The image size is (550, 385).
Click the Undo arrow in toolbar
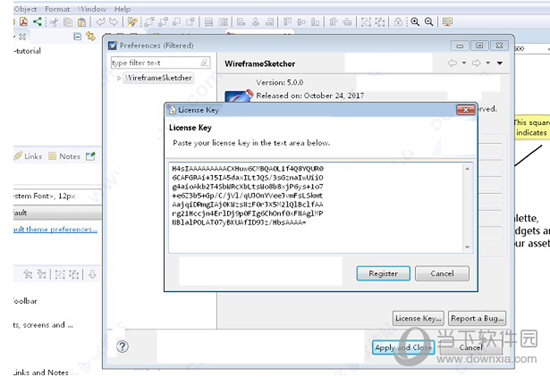pos(101,22)
